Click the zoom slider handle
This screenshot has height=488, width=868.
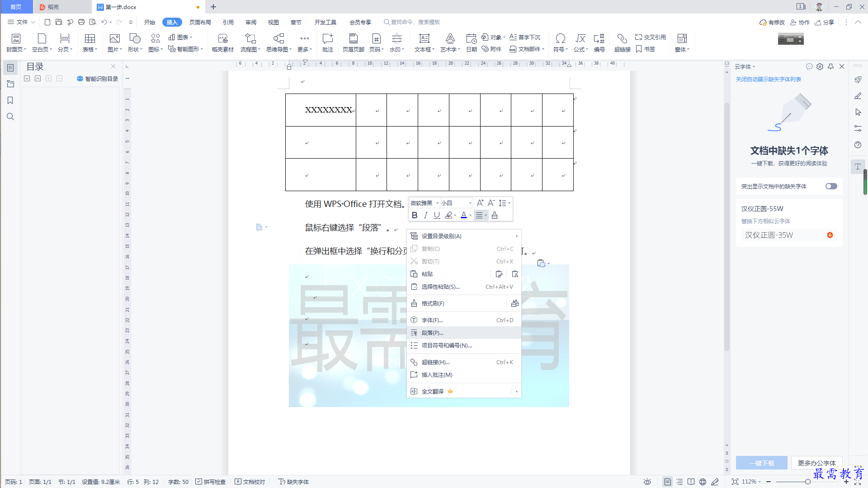point(807,482)
